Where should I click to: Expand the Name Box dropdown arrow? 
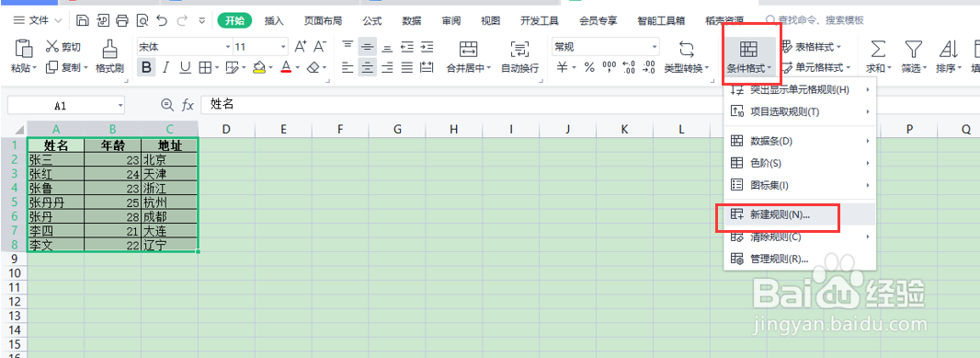point(120,105)
